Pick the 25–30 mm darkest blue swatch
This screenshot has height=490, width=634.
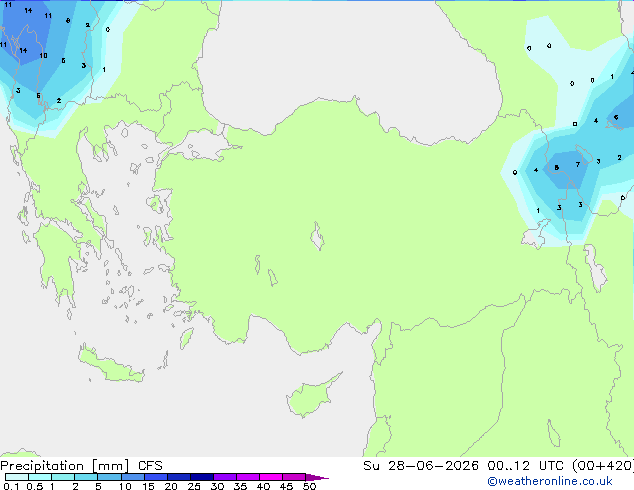[x=201, y=477]
